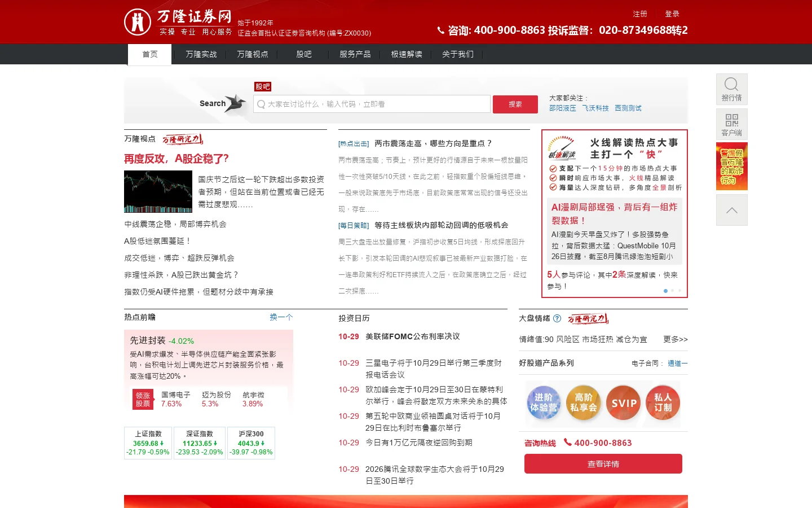Open the 西测测试 hot topic link
The image size is (812, 508).
628,108
